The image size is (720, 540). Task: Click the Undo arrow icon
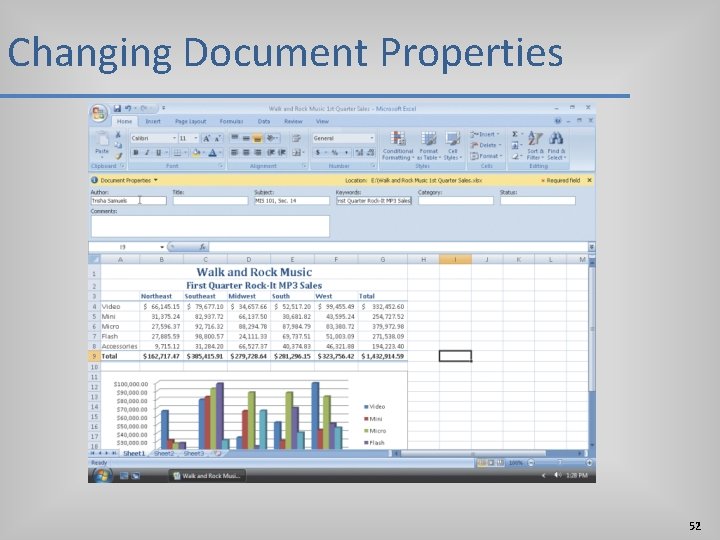(128, 108)
